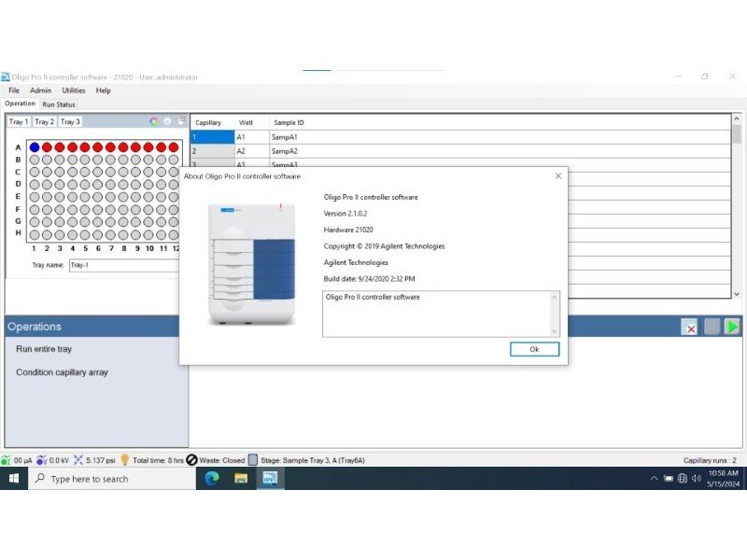Click the current (µA) status icon
This screenshot has height=560, width=747.
pos(6,460)
